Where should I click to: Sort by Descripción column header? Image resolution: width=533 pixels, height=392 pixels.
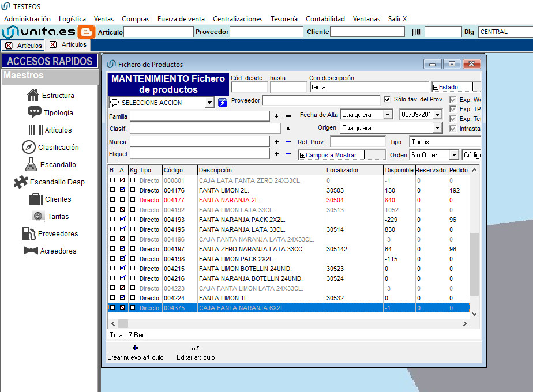pyautogui.click(x=261, y=170)
